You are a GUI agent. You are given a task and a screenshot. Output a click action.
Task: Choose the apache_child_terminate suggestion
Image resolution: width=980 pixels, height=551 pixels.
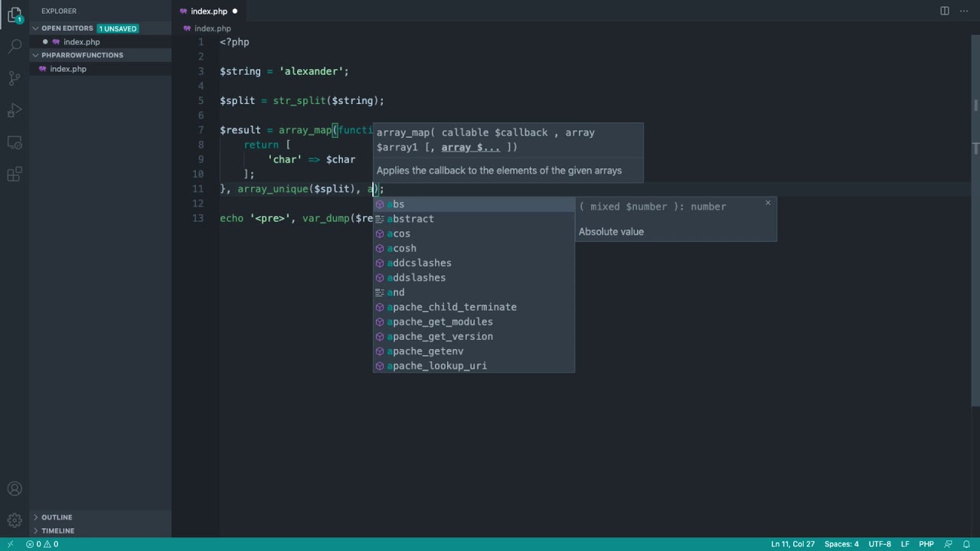(x=473, y=307)
